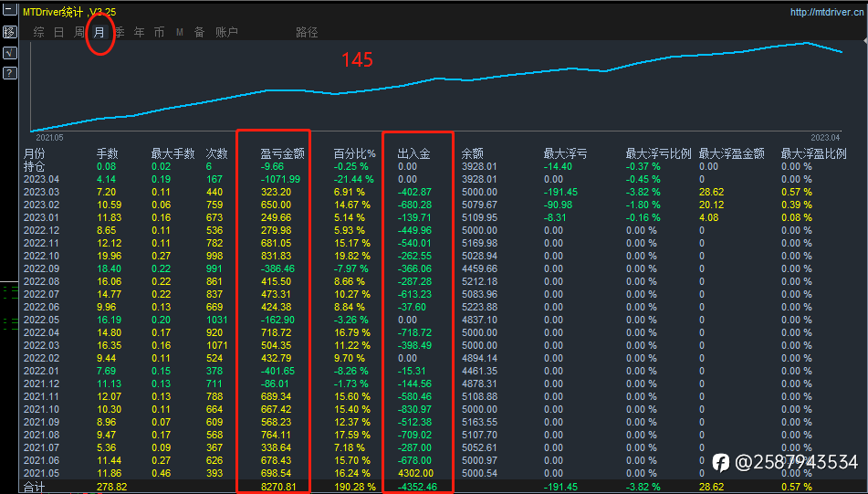Open the 备 tab

[199, 32]
